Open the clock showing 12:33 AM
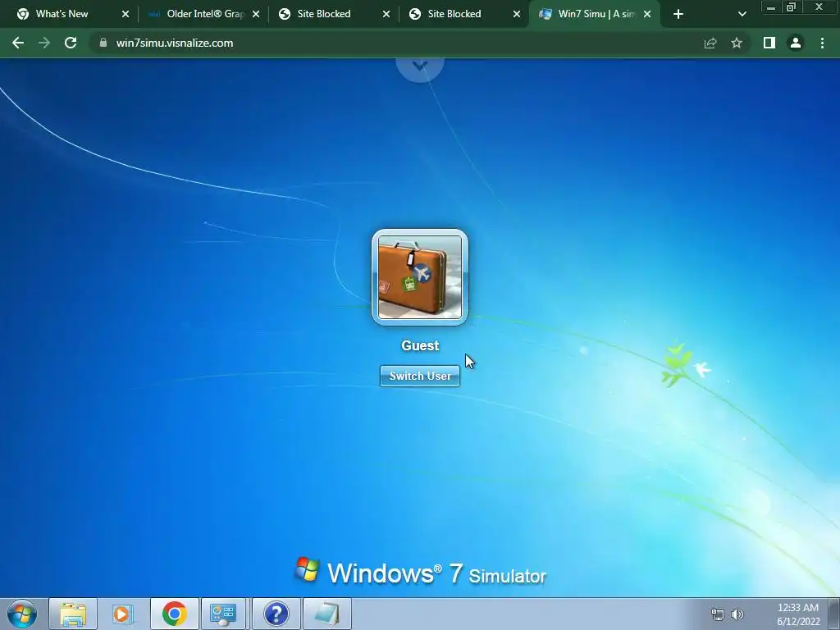840x630 pixels. click(798, 614)
